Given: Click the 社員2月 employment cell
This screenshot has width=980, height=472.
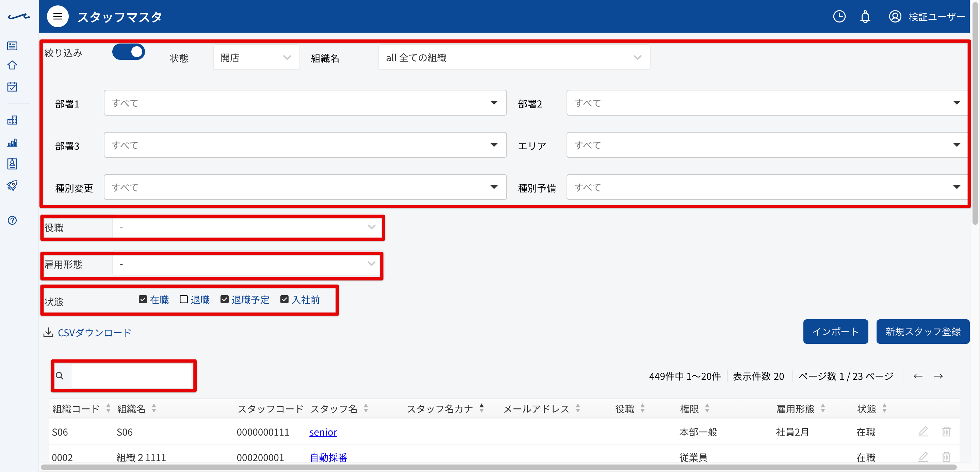Looking at the screenshot, I should (792, 432).
